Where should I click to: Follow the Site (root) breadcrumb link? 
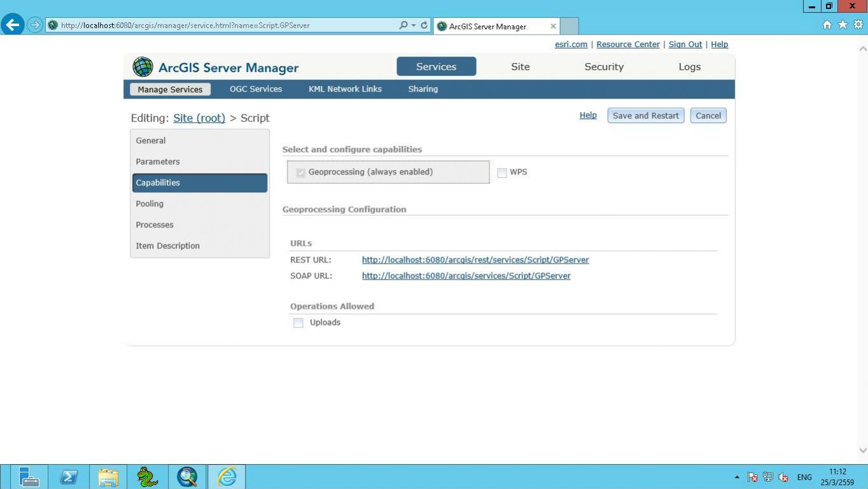[199, 118]
